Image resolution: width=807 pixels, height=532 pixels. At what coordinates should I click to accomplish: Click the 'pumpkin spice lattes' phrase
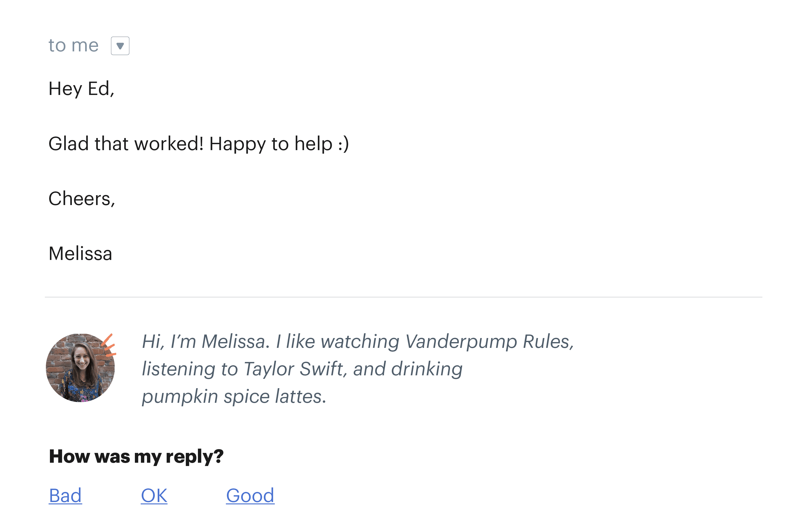[234, 396]
